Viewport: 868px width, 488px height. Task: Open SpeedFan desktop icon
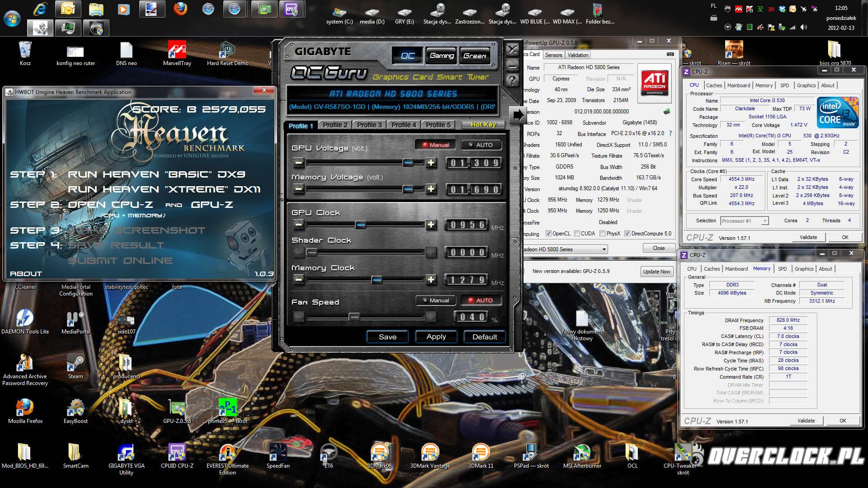pos(278,456)
